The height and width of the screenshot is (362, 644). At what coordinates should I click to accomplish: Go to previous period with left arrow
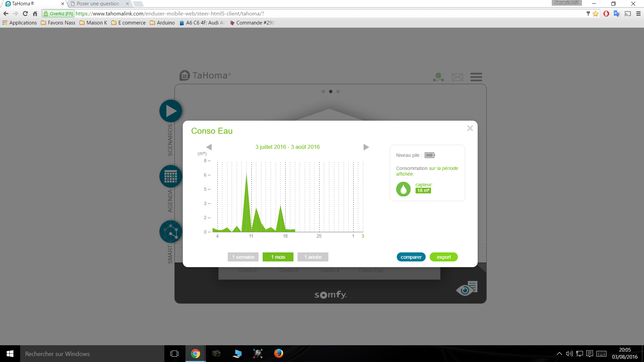[209, 147]
